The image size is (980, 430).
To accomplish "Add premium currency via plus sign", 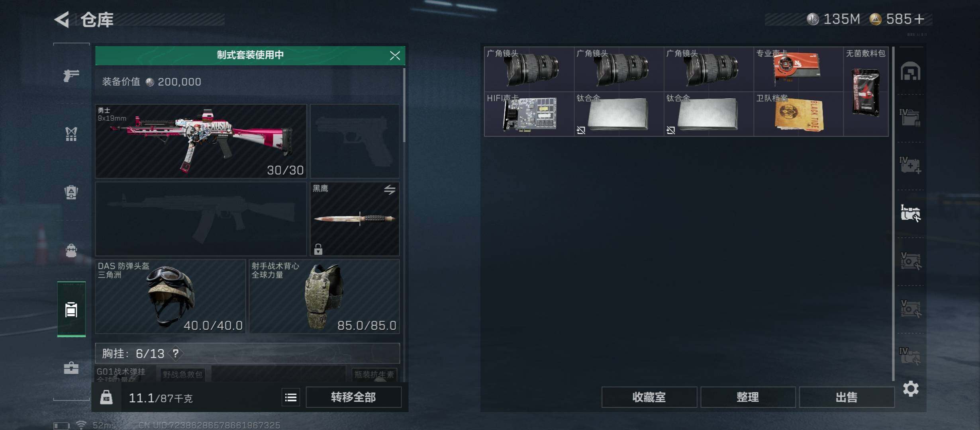I will [919, 19].
